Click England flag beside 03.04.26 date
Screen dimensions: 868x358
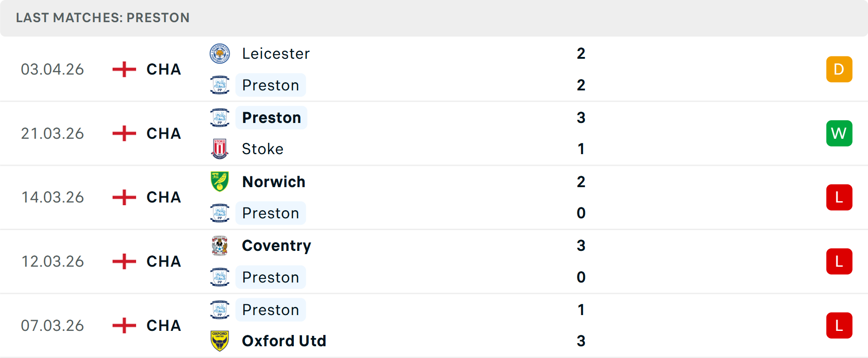[x=124, y=69]
